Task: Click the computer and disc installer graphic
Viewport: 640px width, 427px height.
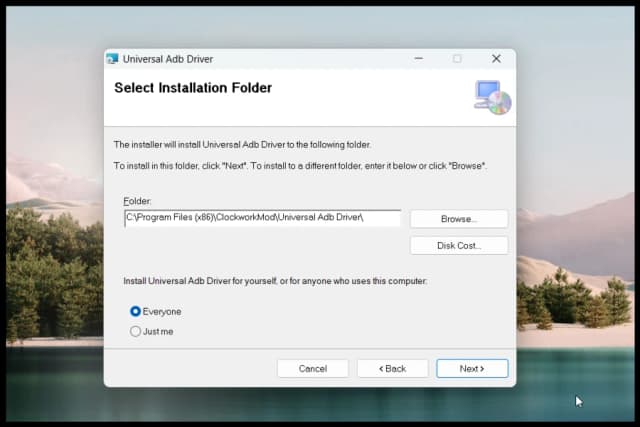Action: point(492,98)
